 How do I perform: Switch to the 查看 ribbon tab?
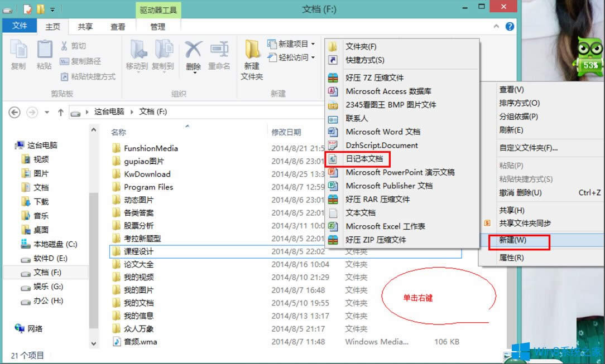pyautogui.click(x=117, y=26)
